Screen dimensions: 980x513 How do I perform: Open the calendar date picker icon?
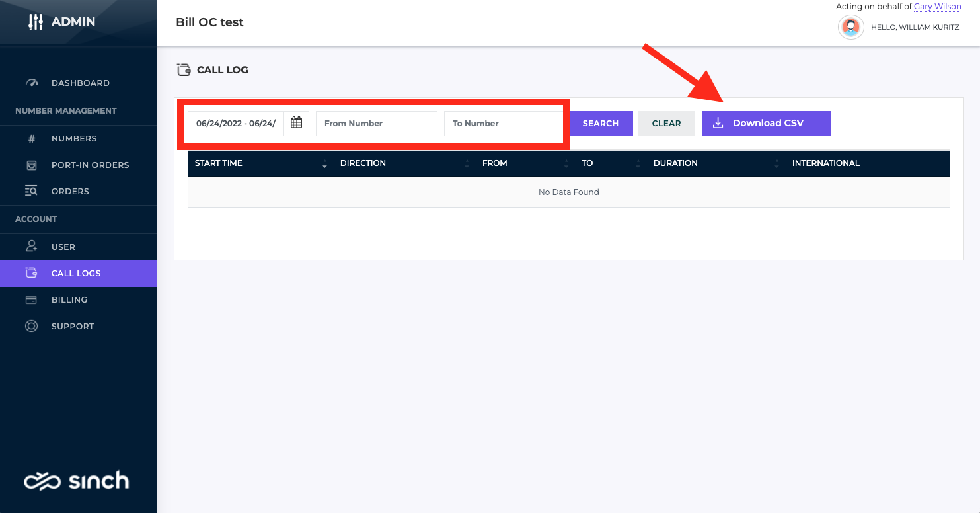coord(296,123)
